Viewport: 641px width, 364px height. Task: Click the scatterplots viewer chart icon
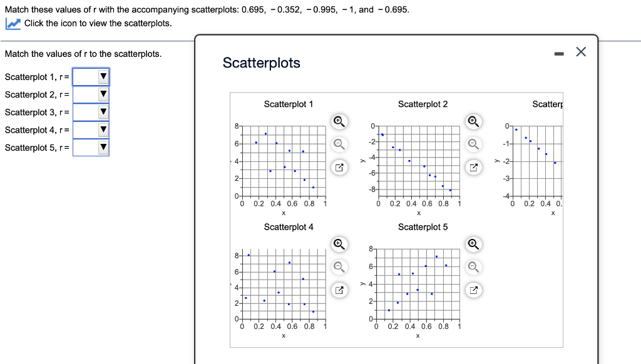(x=13, y=23)
